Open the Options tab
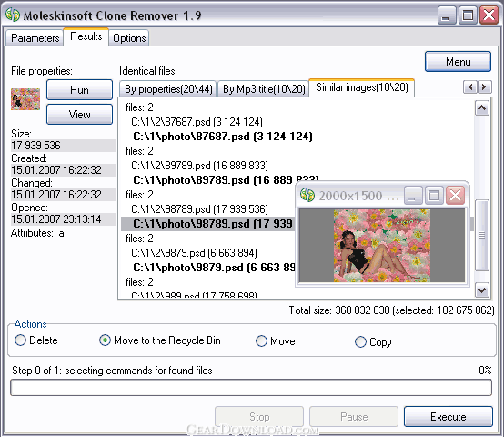The height and width of the screenshot is (437, 504). coord(129,38)
